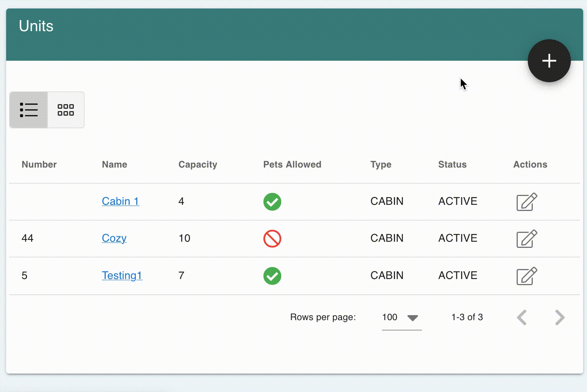Click ACTIVE status in Cabin 1 row

pos(458,201)
